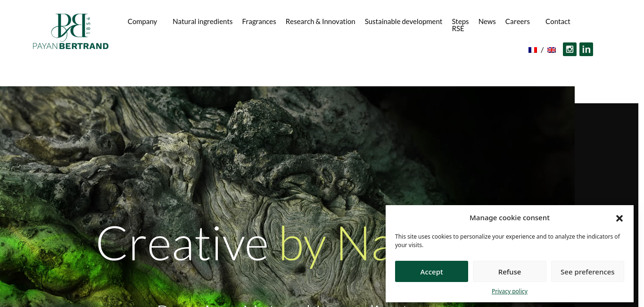Open the Careers page
The height and width of the screenshot is (307, 644).
518,22
